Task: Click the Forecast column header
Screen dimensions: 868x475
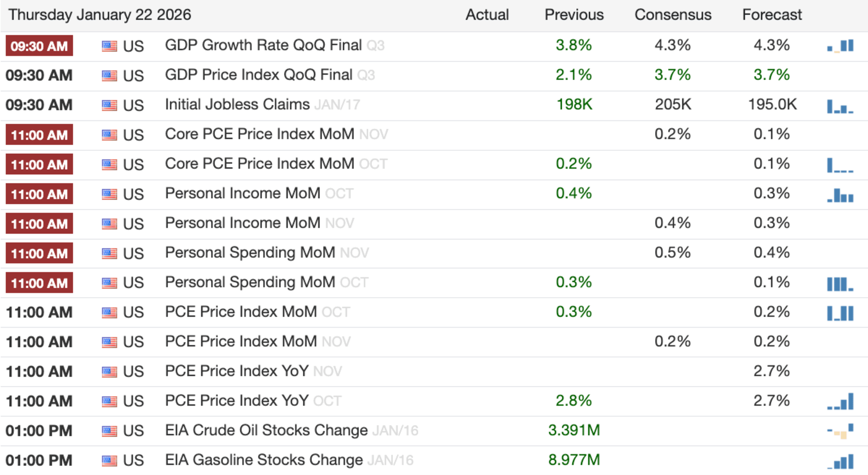Action: click(x=772, y=15)
